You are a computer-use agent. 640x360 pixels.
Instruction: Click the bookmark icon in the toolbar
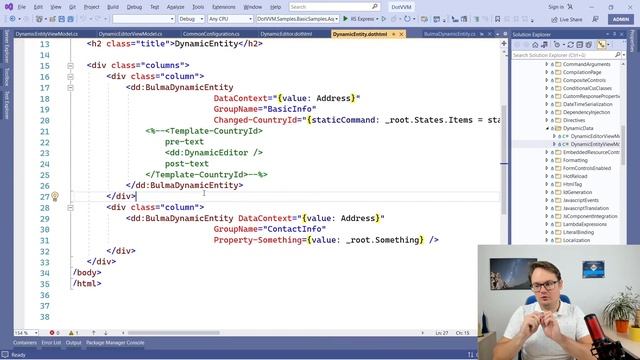pos(497,19)
